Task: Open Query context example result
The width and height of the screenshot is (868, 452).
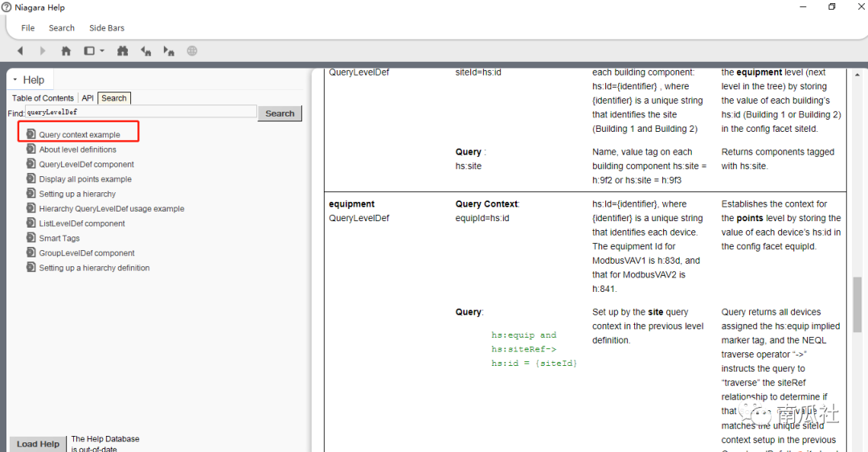Action: click(x=80, y=135)
